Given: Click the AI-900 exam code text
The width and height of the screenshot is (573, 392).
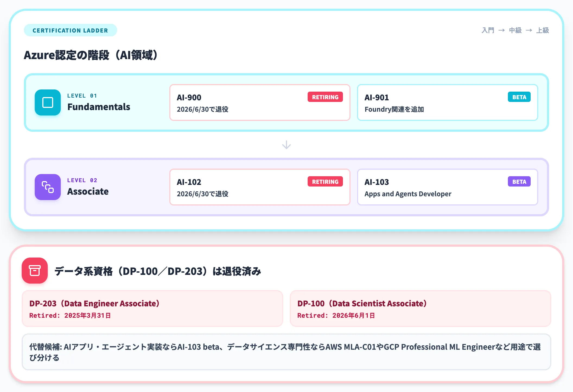Looking at the screenshot, I should [189, 97].
